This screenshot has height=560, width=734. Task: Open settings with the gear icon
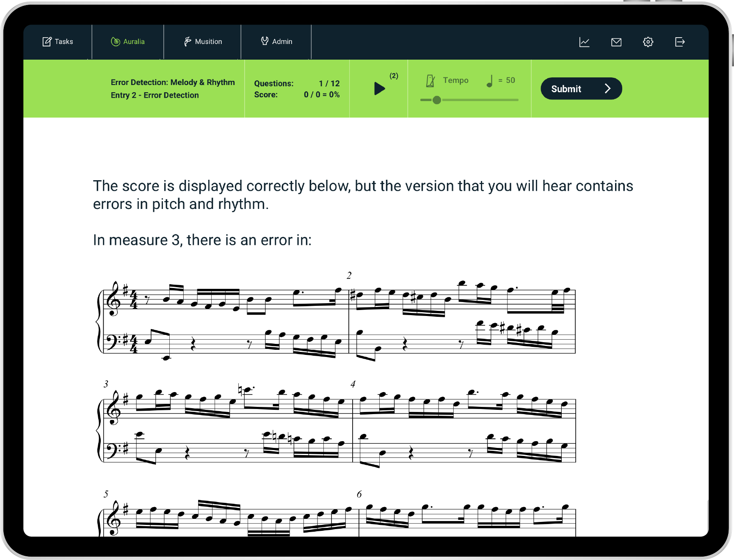pyautogui.click(x=648, y=42)
